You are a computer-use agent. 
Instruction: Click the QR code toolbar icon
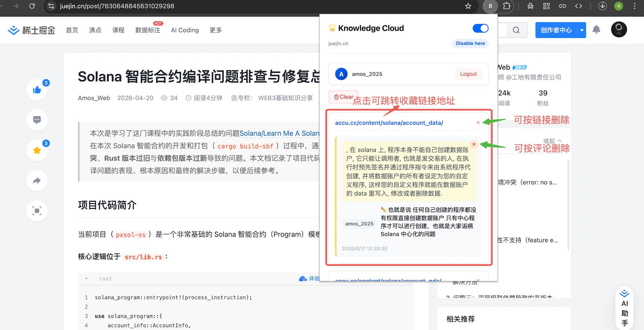[546, 6]
